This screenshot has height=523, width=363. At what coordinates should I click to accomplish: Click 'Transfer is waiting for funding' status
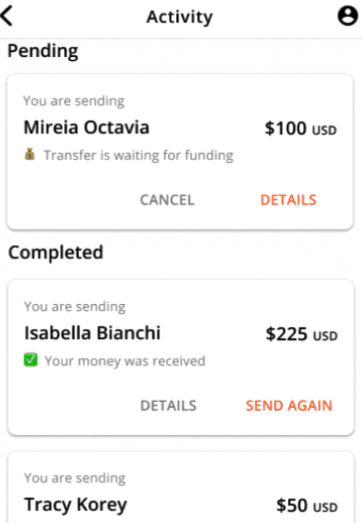139,155
